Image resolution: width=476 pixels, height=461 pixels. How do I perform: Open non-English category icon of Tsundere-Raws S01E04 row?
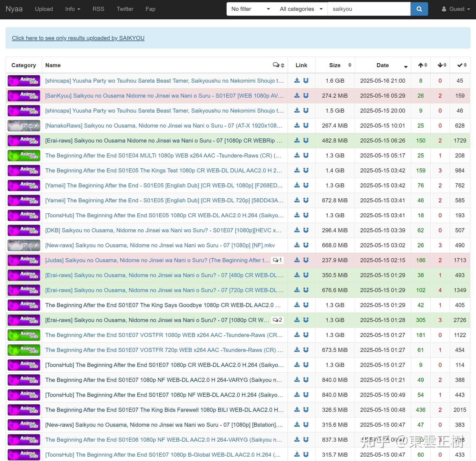(24, 156)
